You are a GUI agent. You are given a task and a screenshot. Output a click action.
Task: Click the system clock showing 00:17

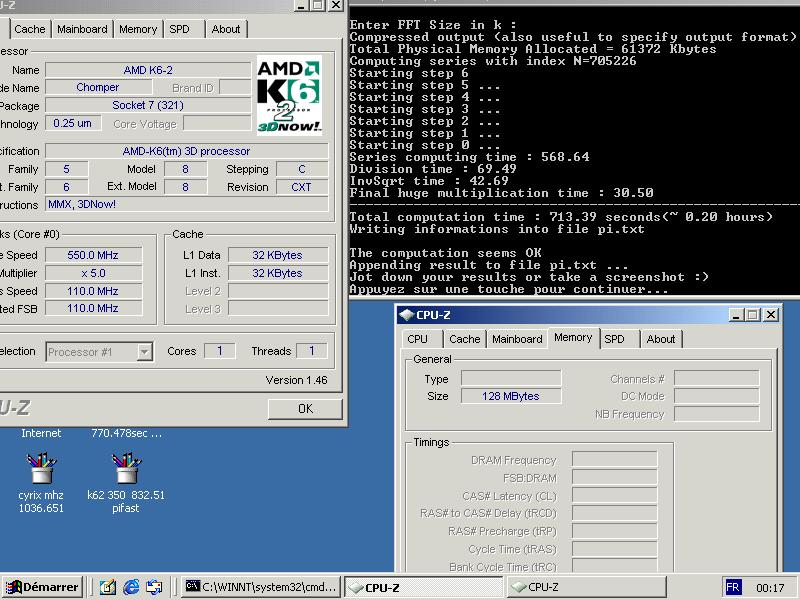pyautogui.click(x=770, y=588)
